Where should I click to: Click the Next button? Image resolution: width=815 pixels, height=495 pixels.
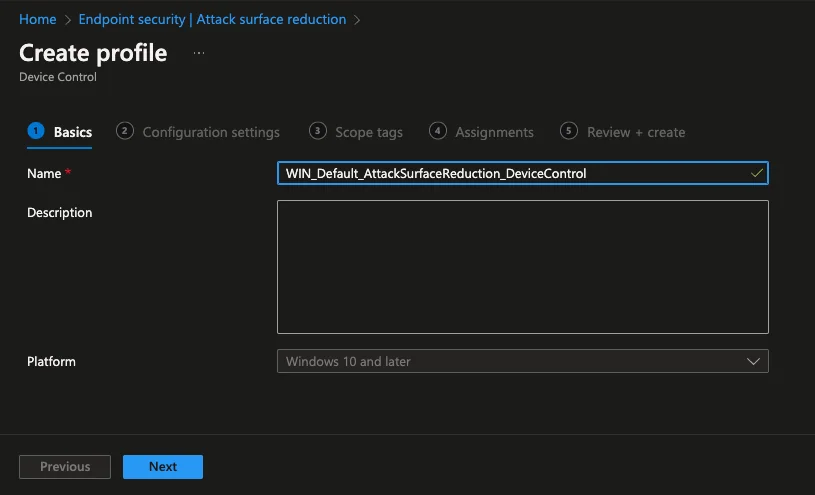pos(163,467)
